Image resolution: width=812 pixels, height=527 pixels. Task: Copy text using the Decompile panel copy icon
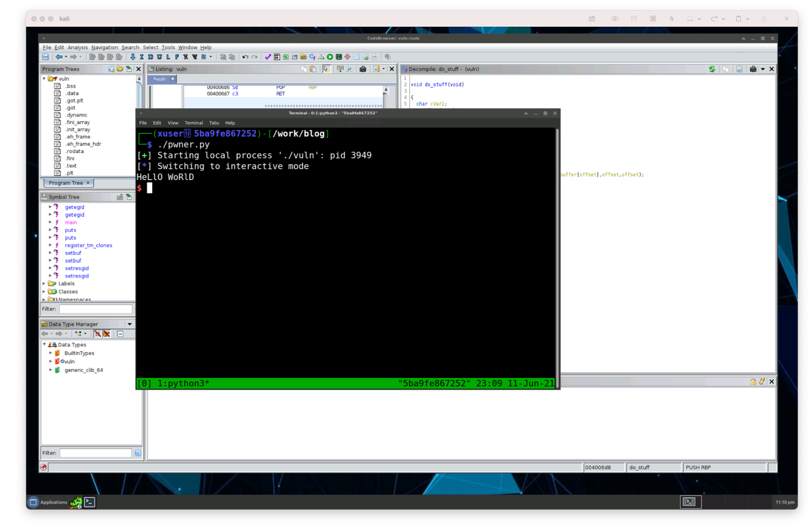pos(725,69)
